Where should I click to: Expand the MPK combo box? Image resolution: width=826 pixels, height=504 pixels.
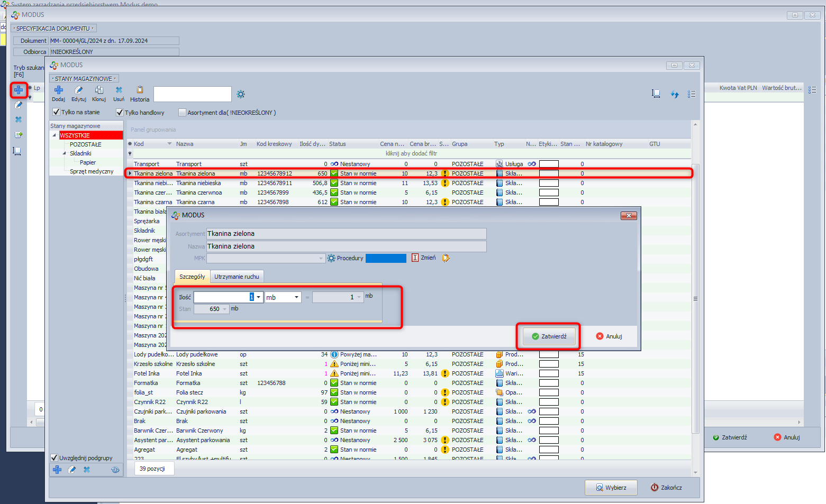click(x=321, y=259)
